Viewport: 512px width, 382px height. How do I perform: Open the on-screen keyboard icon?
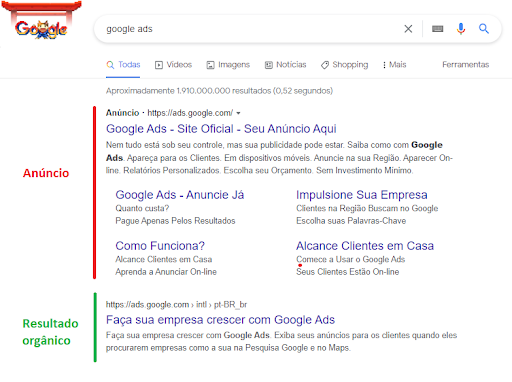(x=437, y=29)
